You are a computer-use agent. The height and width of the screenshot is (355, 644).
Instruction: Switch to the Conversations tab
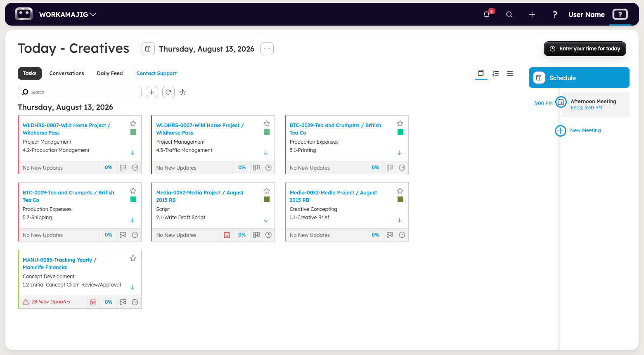(66, 73)
